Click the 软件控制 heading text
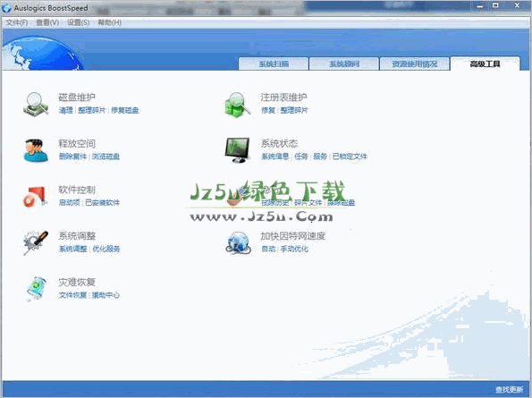The image size is (532, 398). coord(77,190)
